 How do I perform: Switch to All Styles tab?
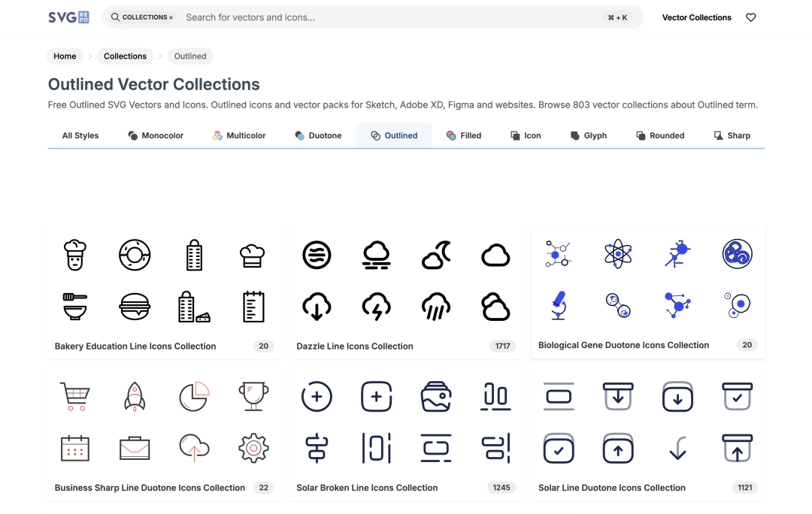click(x=80, y=135)
